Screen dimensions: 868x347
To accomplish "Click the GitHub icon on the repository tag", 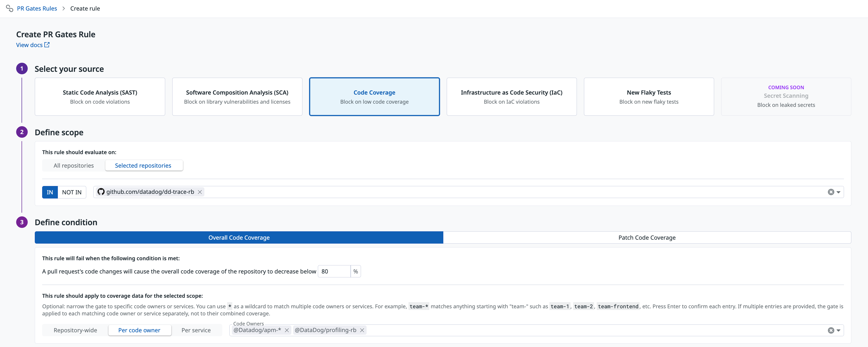I will click(101, 192).
